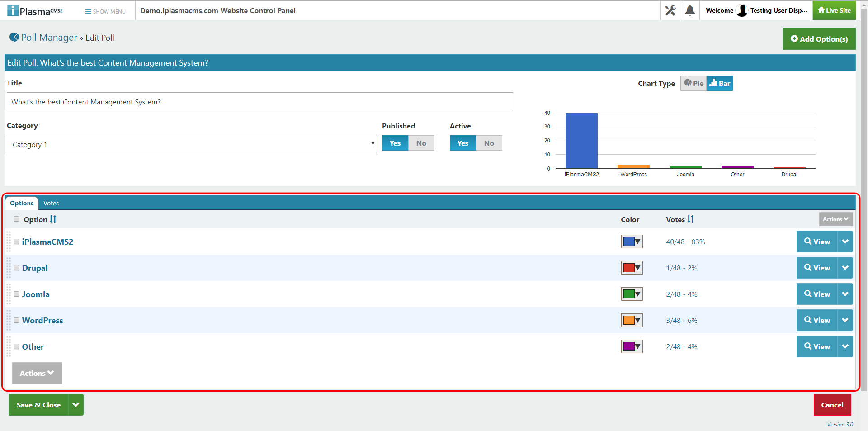The height and width of the screenshot is (431, 868).
Task: Open purple color picker for Other
Action: tap(632, 346)
